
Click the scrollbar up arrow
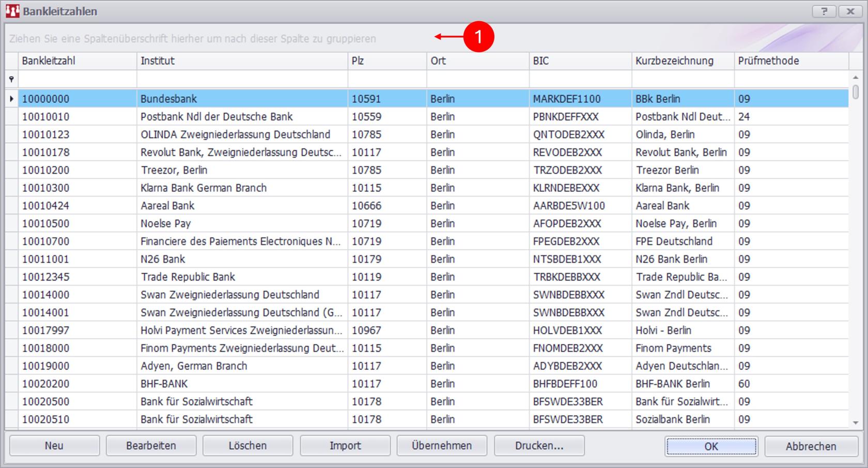click(856, 77)
